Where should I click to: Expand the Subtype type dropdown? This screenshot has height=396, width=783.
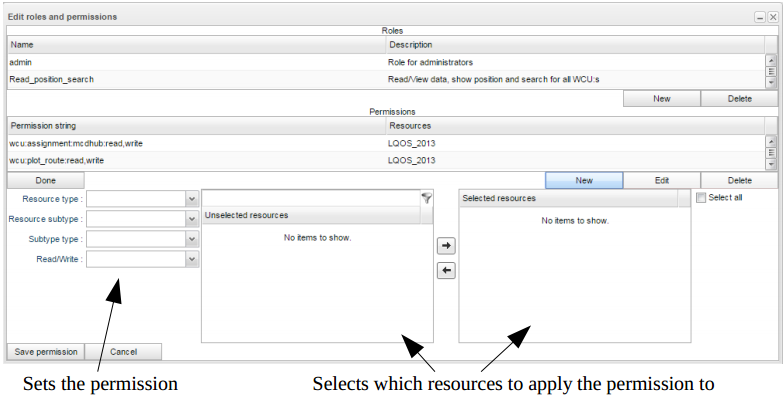[x=192, y=239]
